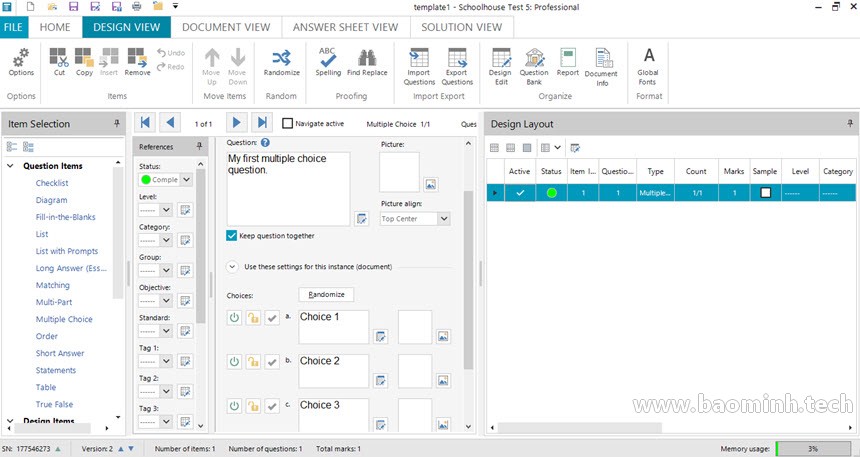This screenshot has width=860, height=457.
Task: Click the Copy items icon
Action: click(84, 61)
